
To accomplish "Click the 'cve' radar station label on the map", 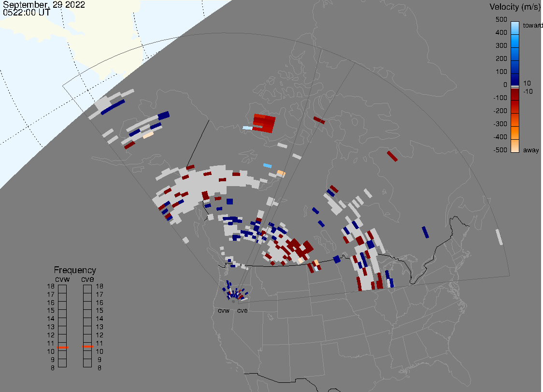I will click(x=243, y=310).
